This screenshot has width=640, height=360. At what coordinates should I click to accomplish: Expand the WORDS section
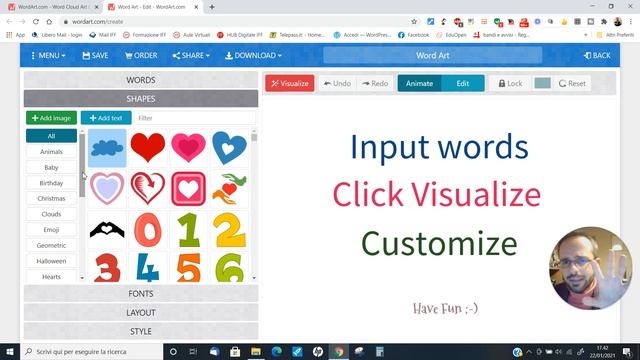coord(141,80)
